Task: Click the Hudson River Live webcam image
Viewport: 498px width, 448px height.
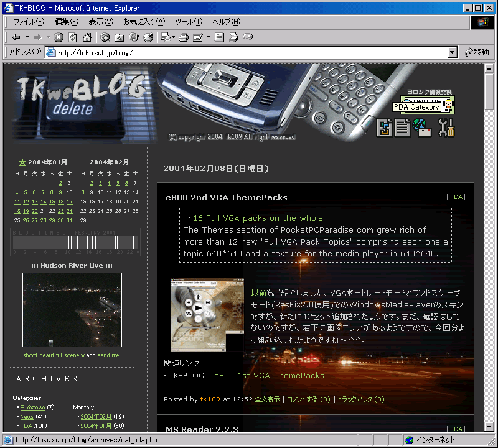Action: click(x=72, y=310)
